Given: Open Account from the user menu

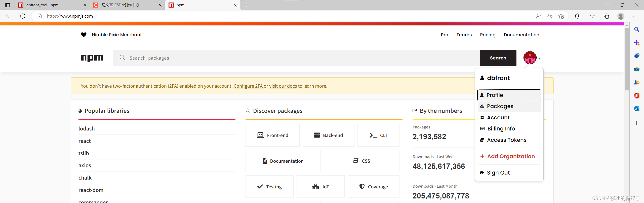Looking at the screenshot, I should 509,118.
